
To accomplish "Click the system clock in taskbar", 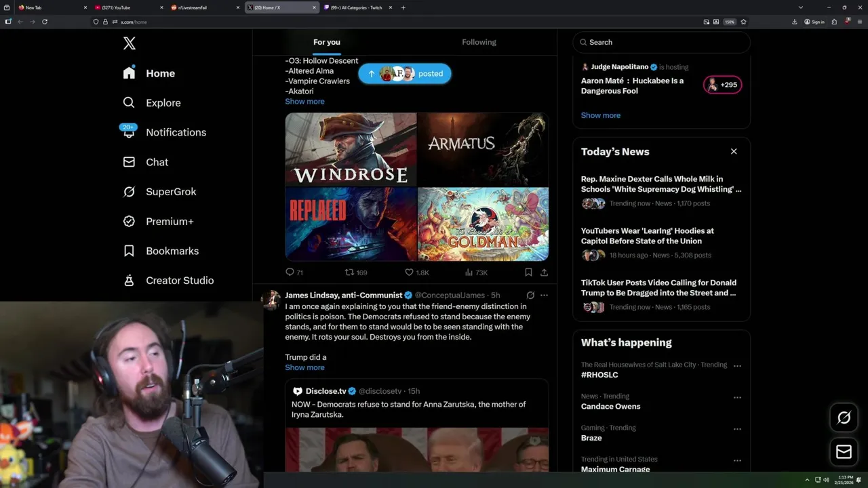I will click(x=845, y=480).
